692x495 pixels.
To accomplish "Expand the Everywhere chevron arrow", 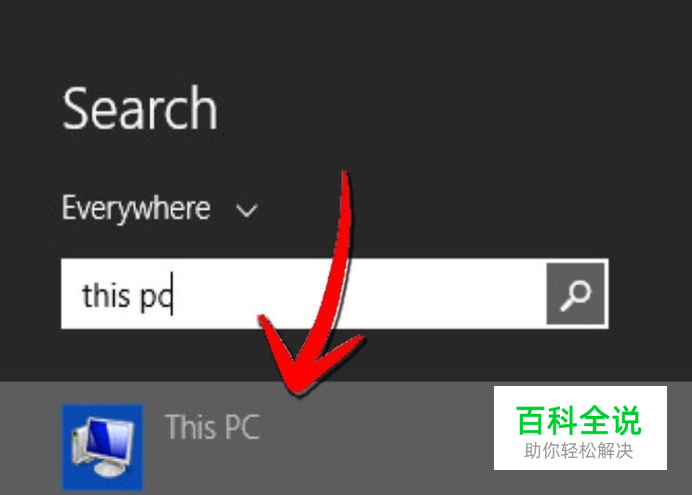I will point(246,210).
